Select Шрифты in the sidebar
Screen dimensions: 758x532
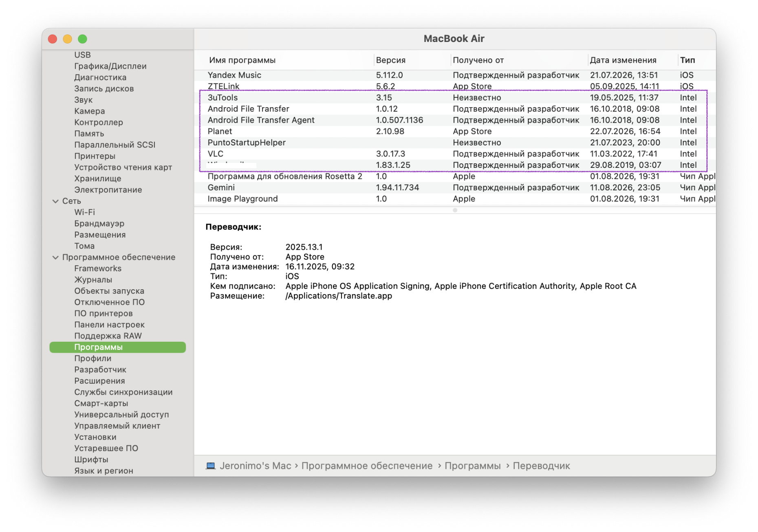91,459
